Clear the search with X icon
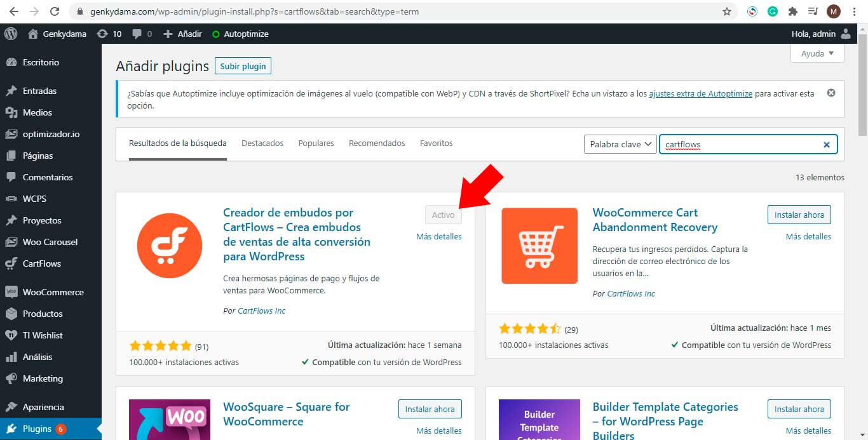868x440 pixels. [827, 145]
